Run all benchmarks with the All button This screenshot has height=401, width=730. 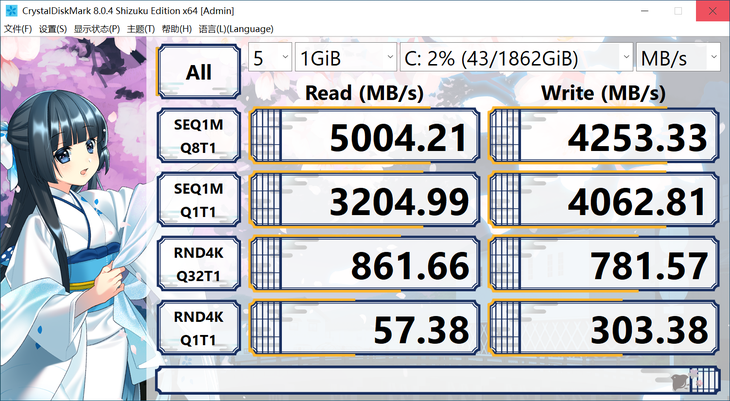click(199, 72)
